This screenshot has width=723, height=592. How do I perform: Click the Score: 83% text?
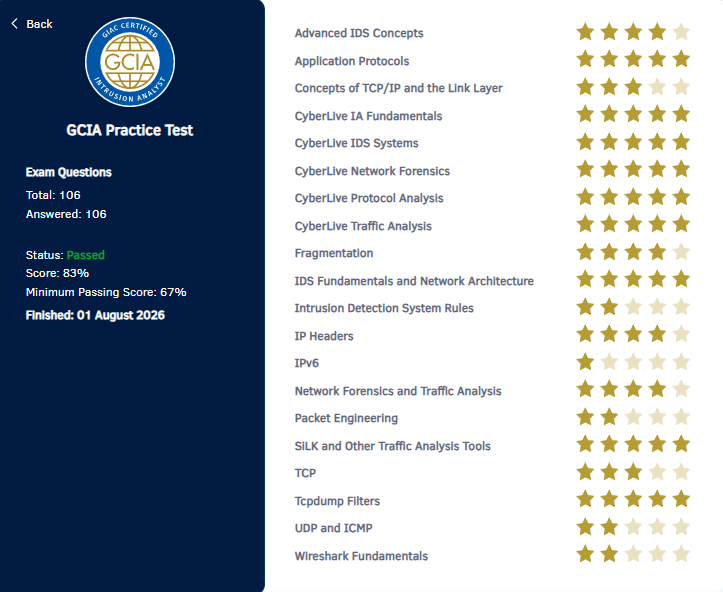[x=57, y=273]
